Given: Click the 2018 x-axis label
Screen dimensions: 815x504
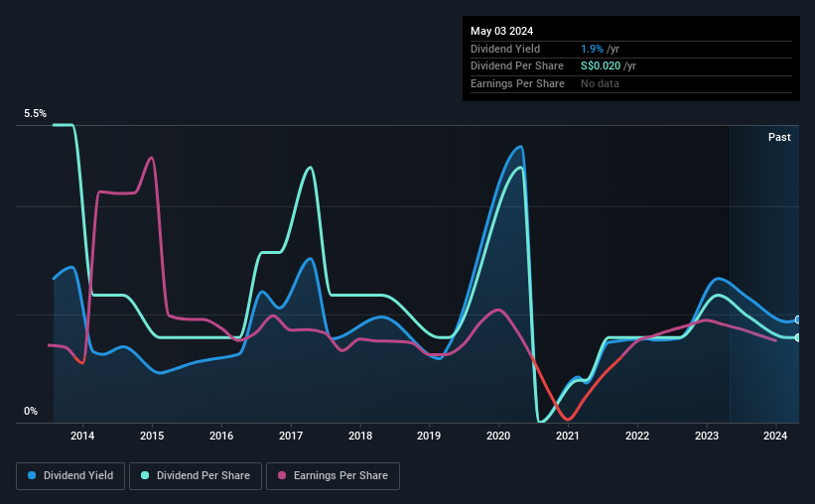Looking at the screenshot, I should pyautogui.click(x=360, y=436).
